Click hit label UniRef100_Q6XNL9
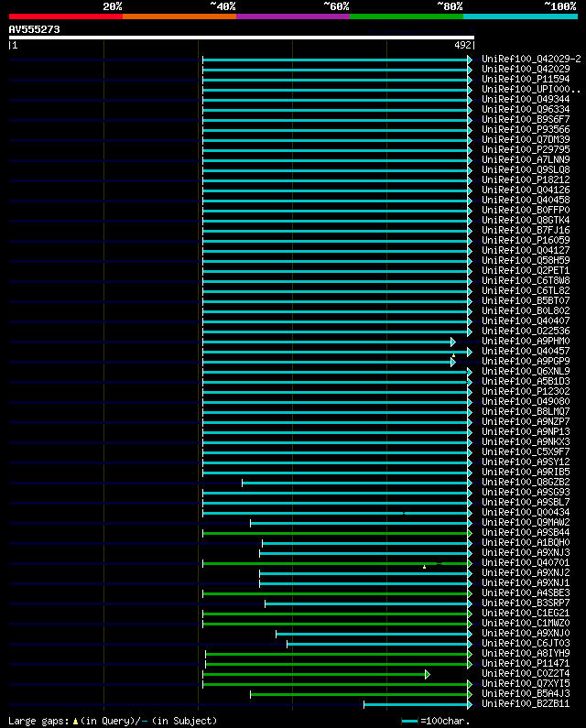Viewport: 586px width, 728px height. 526,372
